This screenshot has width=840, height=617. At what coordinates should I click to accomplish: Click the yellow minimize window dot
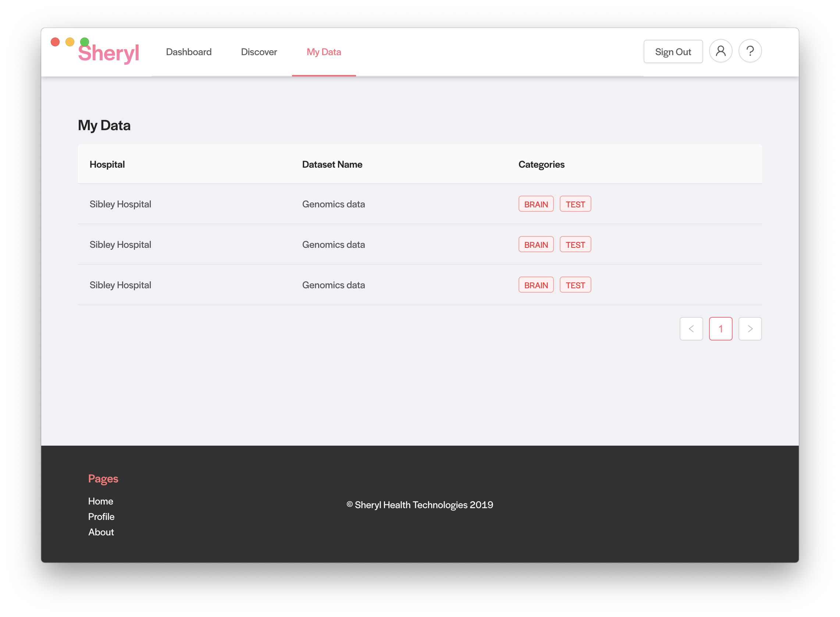(70, 42)
